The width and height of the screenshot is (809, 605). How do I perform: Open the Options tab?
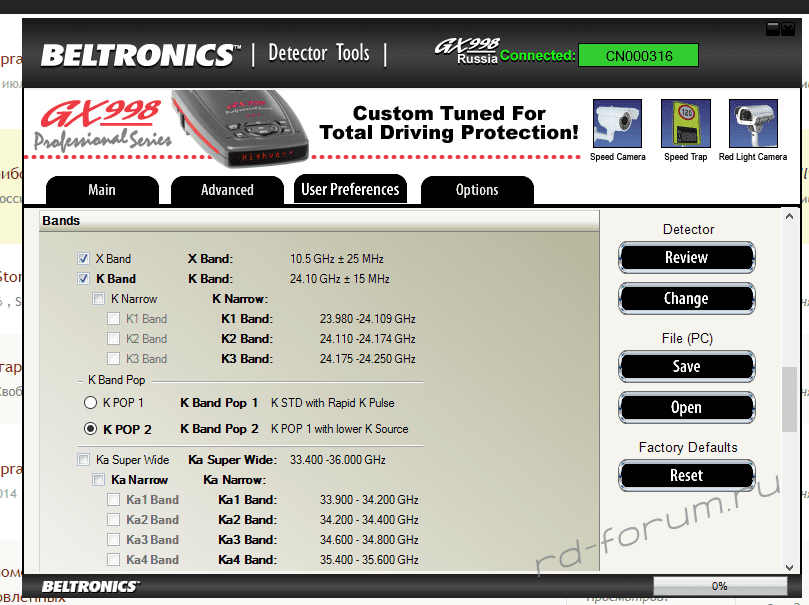click(x=477, y=190)
